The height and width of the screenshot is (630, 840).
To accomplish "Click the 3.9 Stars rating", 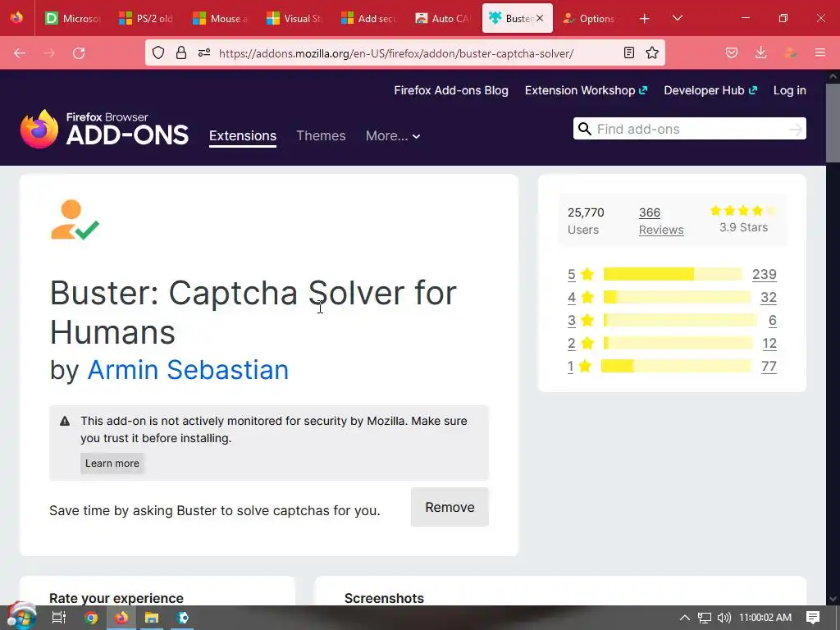I will pos(743,220).
